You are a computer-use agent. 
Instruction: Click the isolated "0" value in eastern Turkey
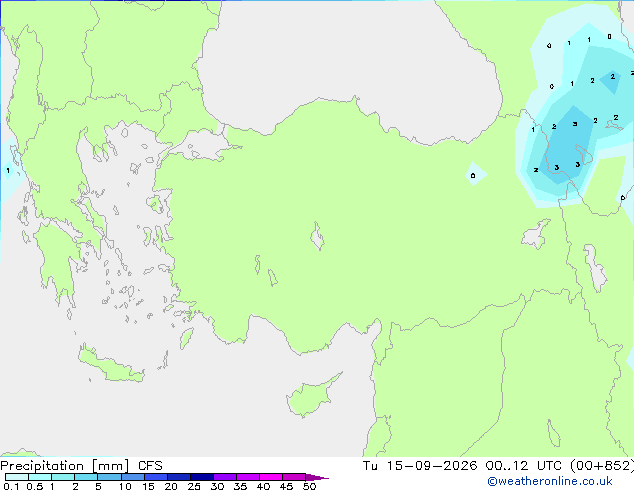click(473, 175)
